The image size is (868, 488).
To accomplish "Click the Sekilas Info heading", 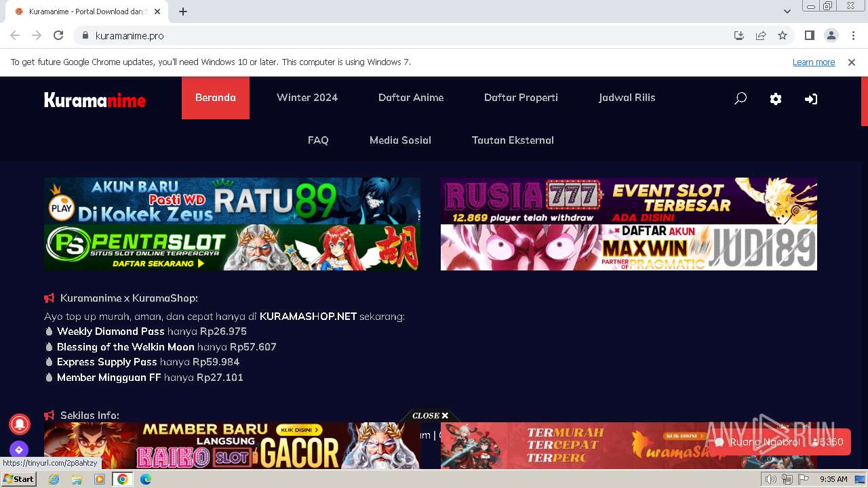I will pyautogui.click(x=90, y=415).
